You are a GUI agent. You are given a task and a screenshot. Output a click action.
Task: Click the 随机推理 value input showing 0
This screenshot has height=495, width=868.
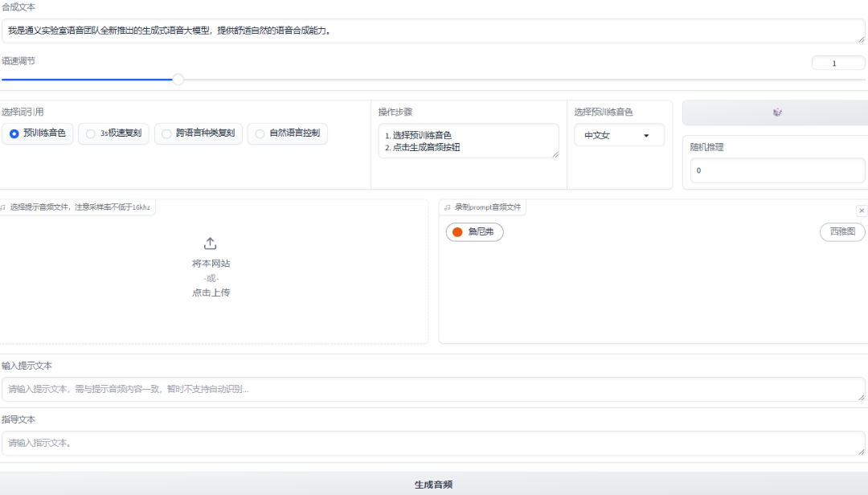tap(776, 170)
